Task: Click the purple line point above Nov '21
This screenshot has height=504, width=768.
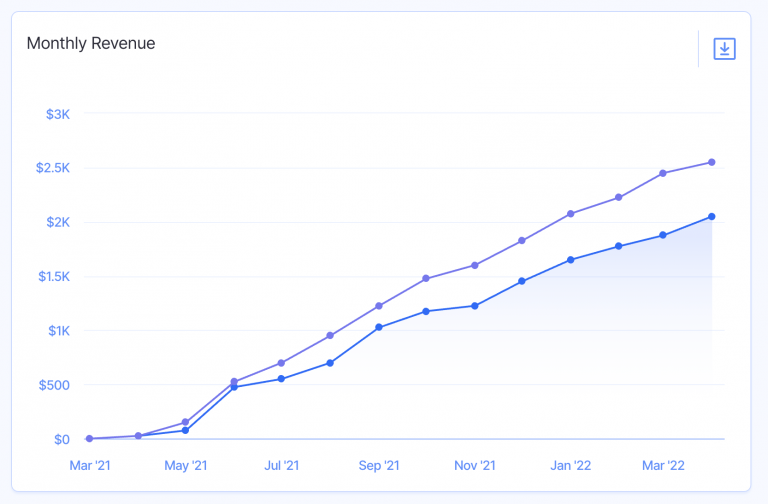Action: click(475, 265)
